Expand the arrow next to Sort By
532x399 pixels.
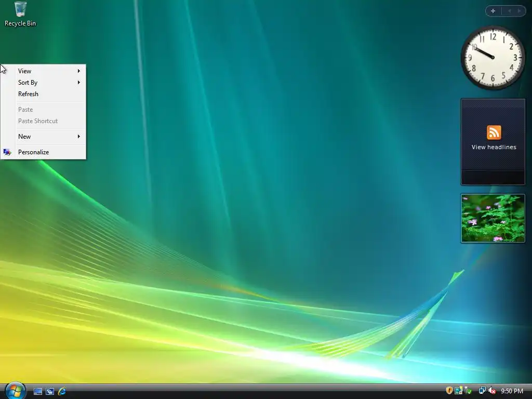(79, 83)
